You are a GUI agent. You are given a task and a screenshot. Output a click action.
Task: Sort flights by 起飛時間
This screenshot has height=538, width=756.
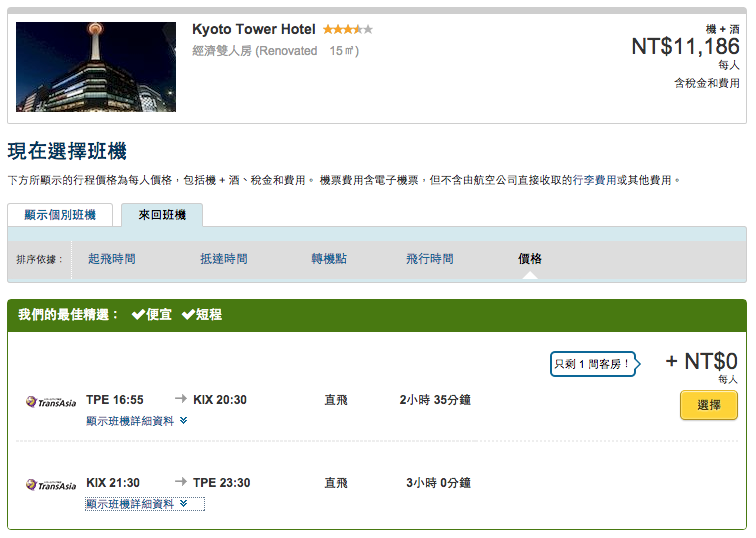coord(112,259)
